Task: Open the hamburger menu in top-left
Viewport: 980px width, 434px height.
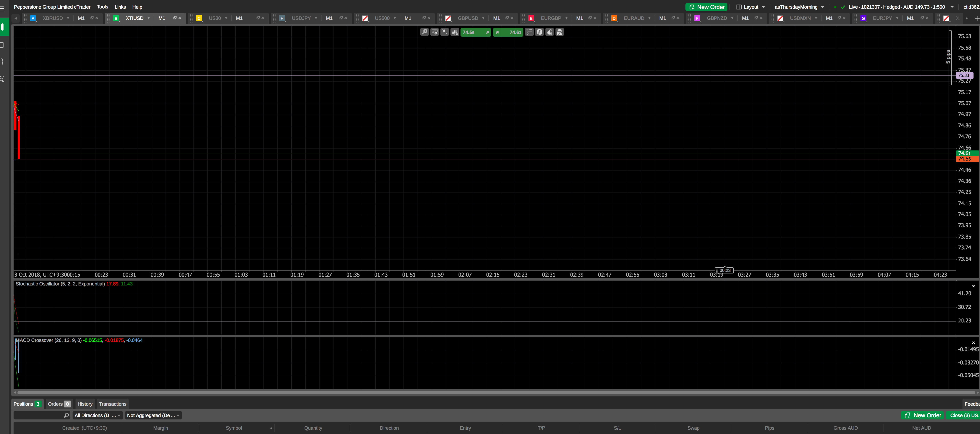Action: [2, 8]
